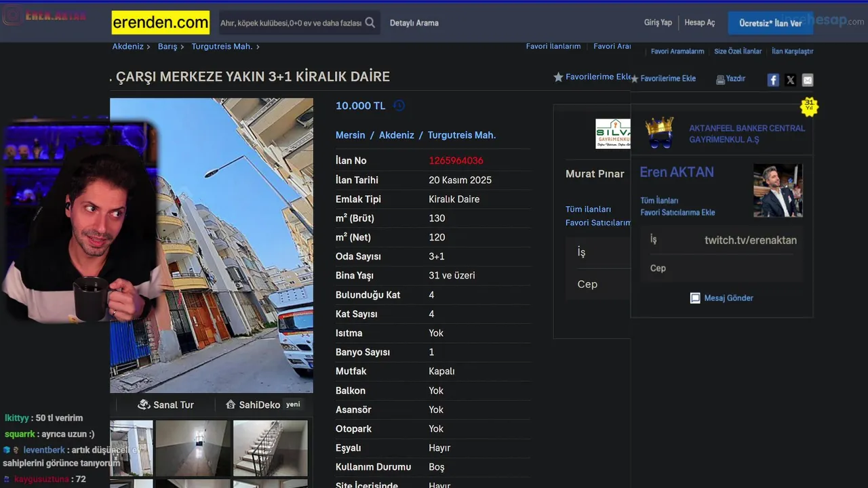The image size is (868, 488).
Task: Click the erenden.com yellow logo
Action: pyautogui.click(x=161, y=23)
